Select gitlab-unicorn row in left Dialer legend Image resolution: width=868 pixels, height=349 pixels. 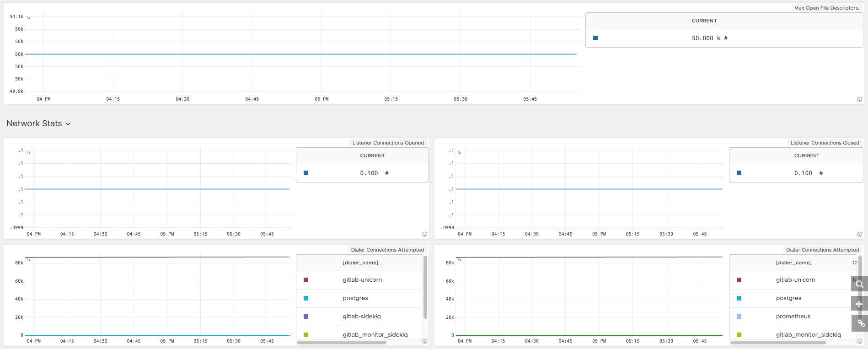click(359, 280)
